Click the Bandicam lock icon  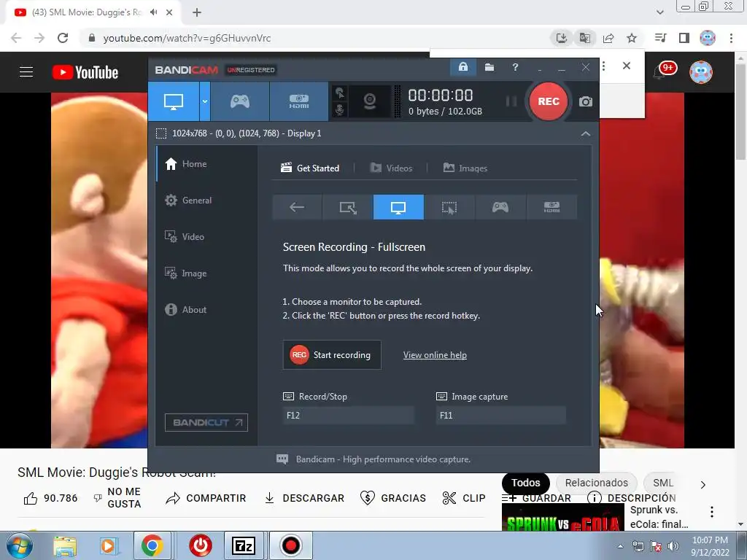pos(462,67)
